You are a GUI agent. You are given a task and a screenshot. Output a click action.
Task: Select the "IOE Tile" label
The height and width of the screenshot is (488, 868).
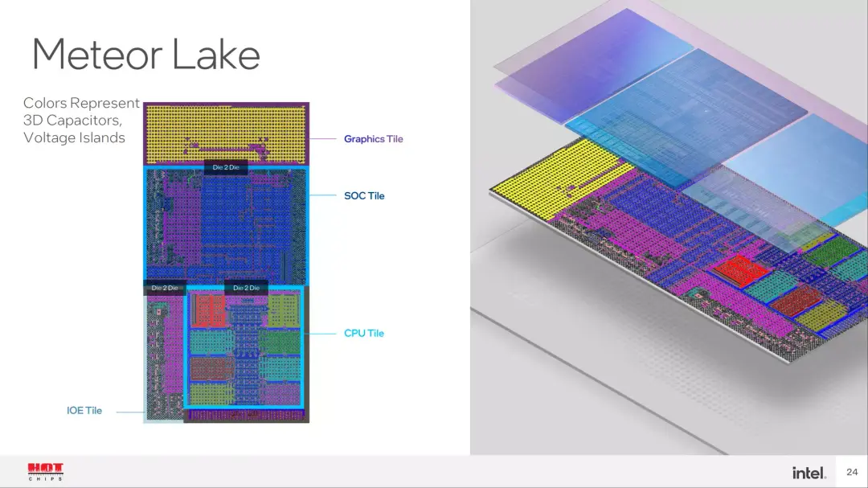(84, 411)
